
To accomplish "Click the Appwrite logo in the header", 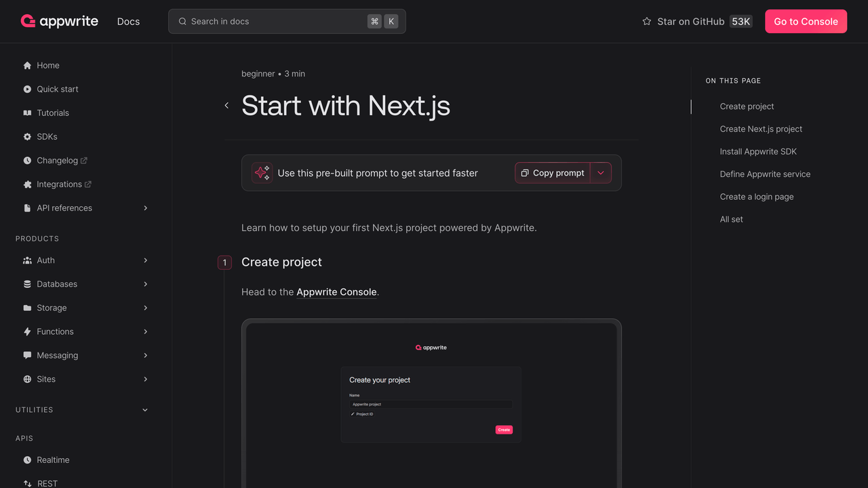I will 60,21.
